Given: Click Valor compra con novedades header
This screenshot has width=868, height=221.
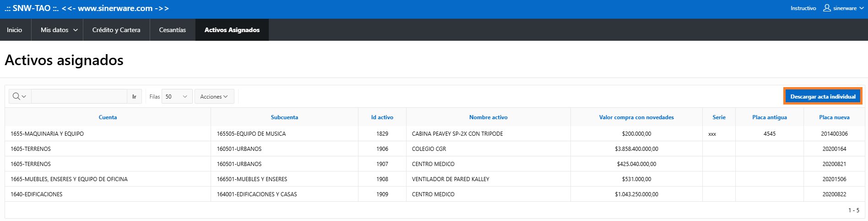Looking at the screenshot, I should pos(636,117).
